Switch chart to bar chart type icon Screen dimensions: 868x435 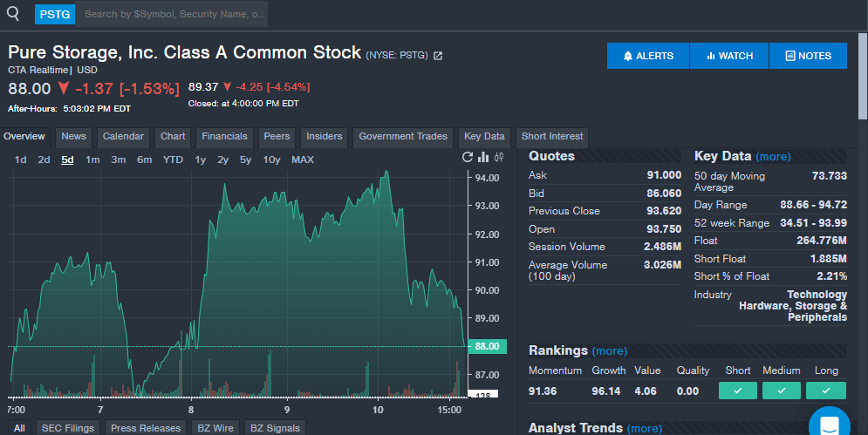pyautogui.click(x=483, y=158)
